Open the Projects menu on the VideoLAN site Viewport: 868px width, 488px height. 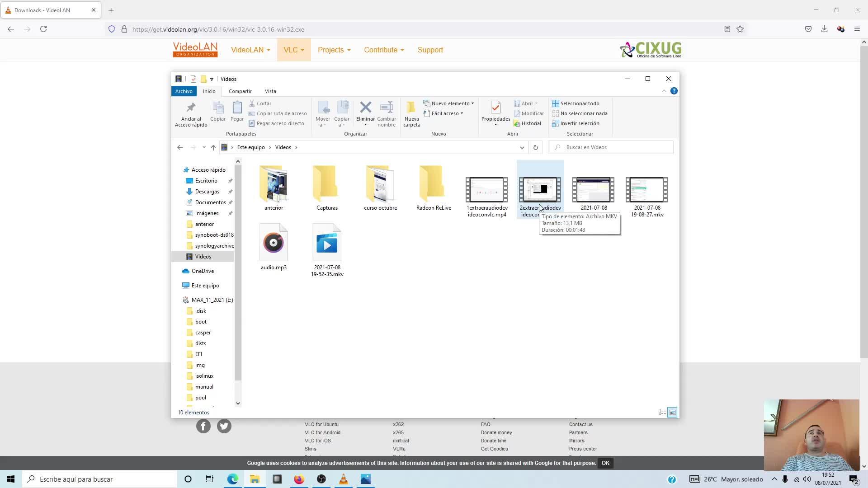coord(334,50)
